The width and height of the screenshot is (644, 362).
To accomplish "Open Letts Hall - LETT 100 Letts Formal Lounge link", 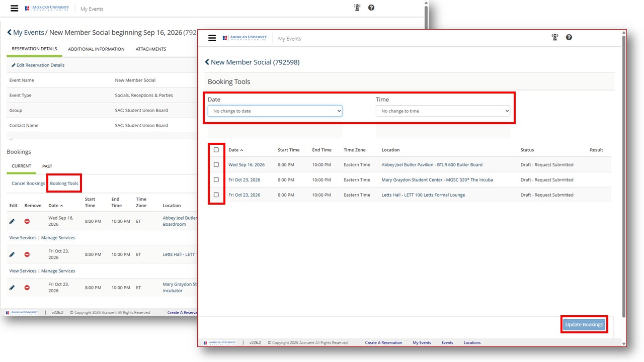I will click(x=423, y=195).
